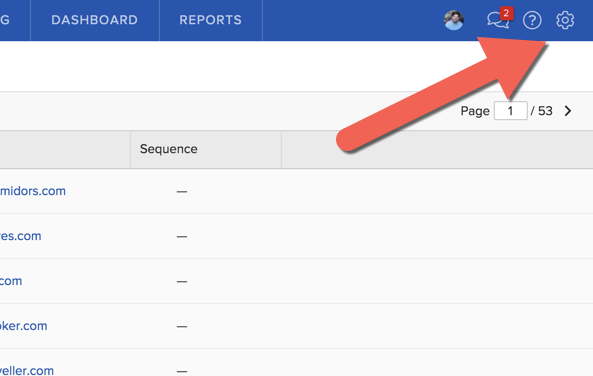The image size is (593, 376).
Task: Open the chat messages icon
Action: click(498, 20)
